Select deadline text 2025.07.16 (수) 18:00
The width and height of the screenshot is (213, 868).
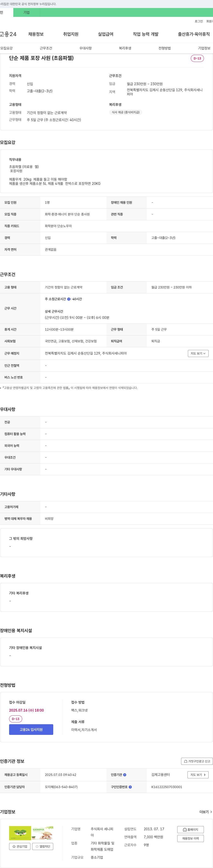(26, 710)
